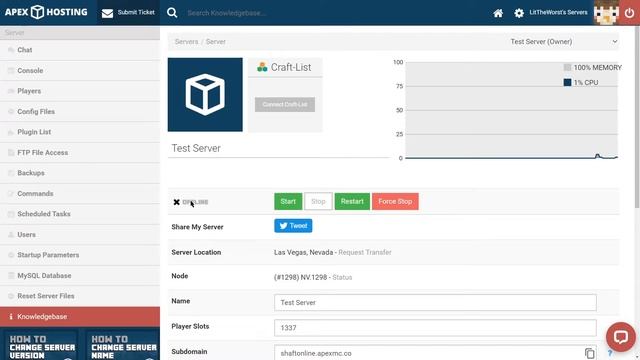Go to Startup Parameters page
Image resolution: width=640 pixels, height=360 pixels.
(x=80, y=255)
